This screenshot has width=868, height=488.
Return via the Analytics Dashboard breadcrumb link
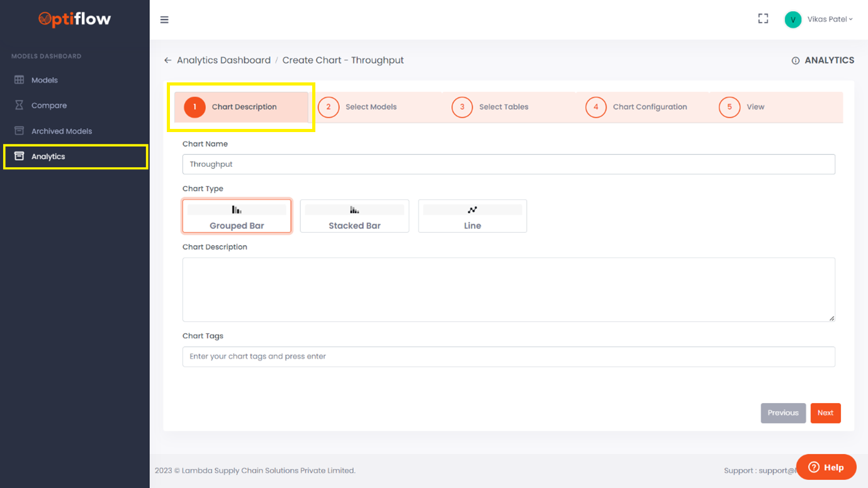[x=225, y=60]
